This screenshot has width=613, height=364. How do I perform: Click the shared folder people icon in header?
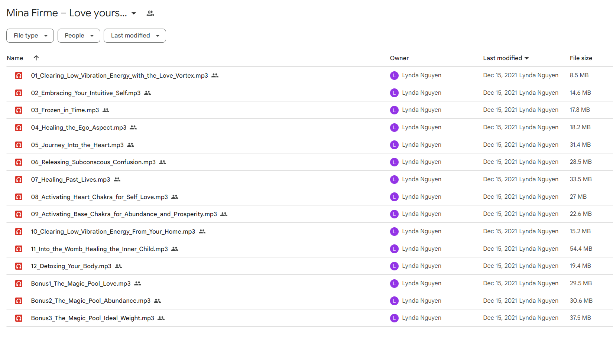(x=150, y=13)
